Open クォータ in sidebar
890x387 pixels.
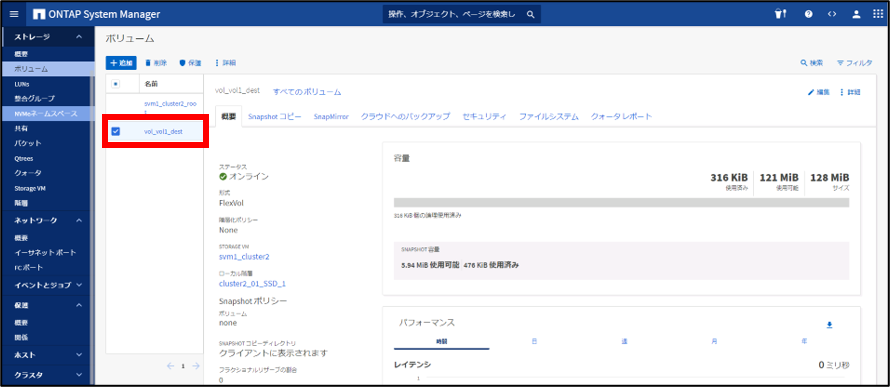coord(28,173)
